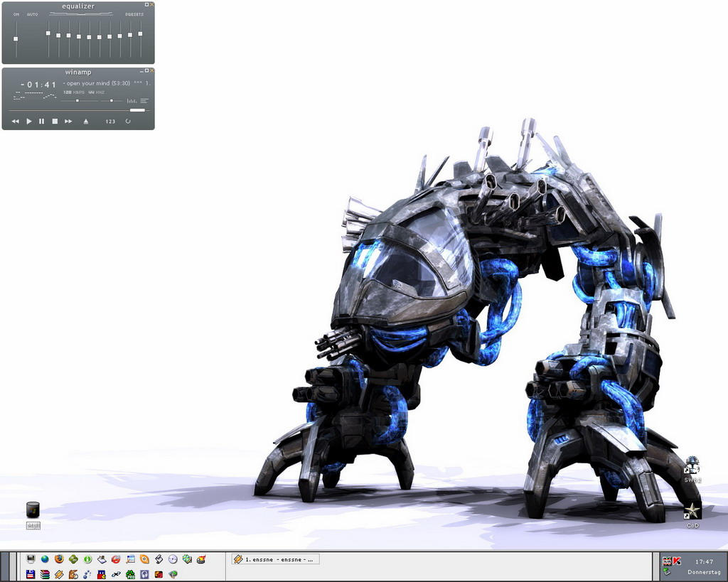Click the blue bubbles quick launch icon
The image size is (728, 582).
tap(87, 574)
